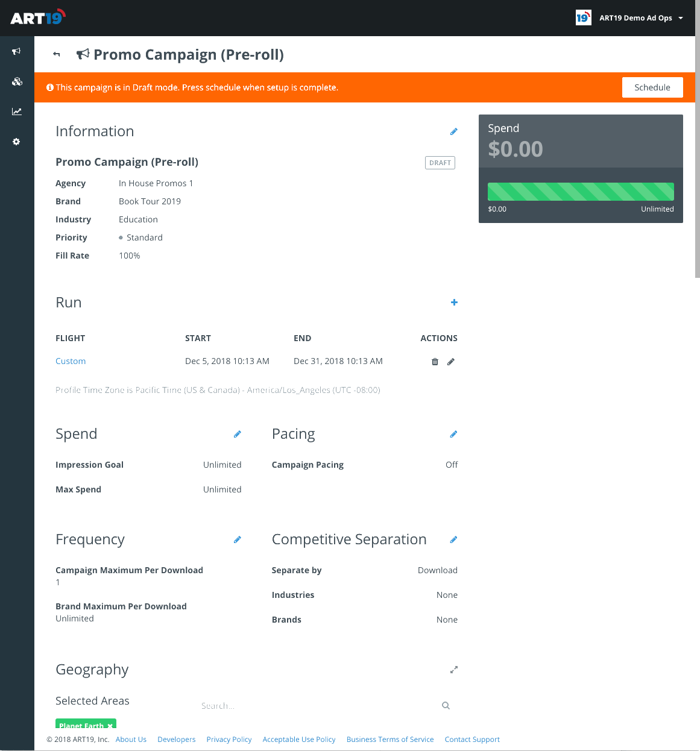Viewport: 700px width, 751px height.
Task: Open the Custom flight link
Action: pos(71,361)
